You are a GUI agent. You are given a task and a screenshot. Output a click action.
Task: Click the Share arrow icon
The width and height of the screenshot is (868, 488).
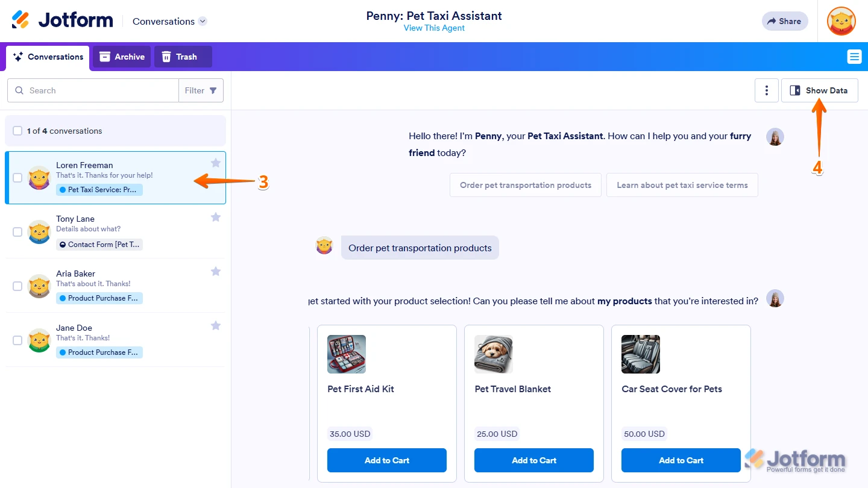[773, 20]
